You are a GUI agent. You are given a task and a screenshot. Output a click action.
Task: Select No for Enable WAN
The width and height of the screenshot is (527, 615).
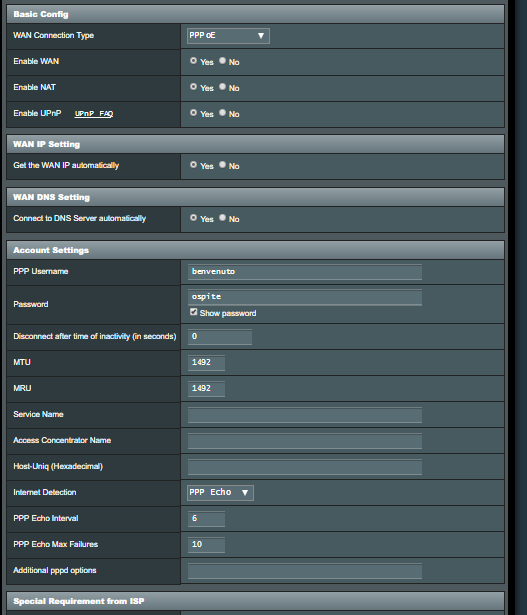(222, 61)
